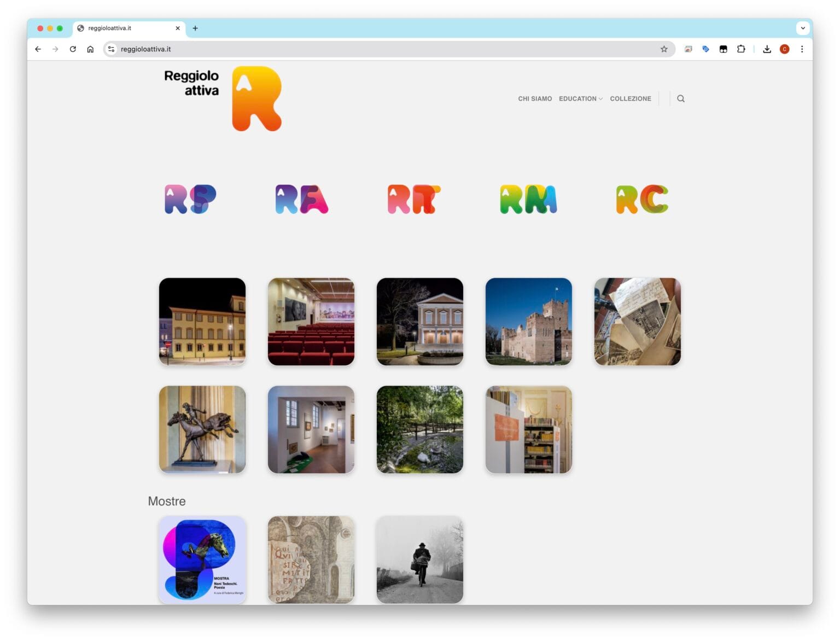
Task: Expand the EDUCATION dropdown menu
Action: pyautogui.click(x=580, y=98)
